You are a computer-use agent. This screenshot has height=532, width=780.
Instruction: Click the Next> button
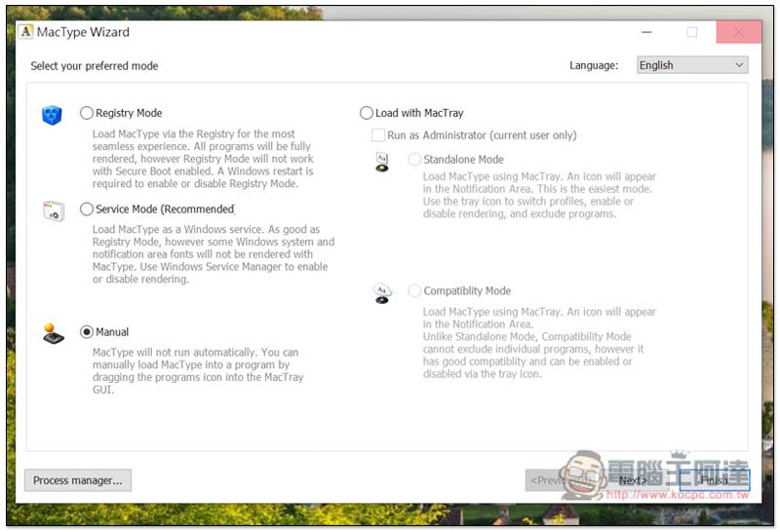(633, 480)
